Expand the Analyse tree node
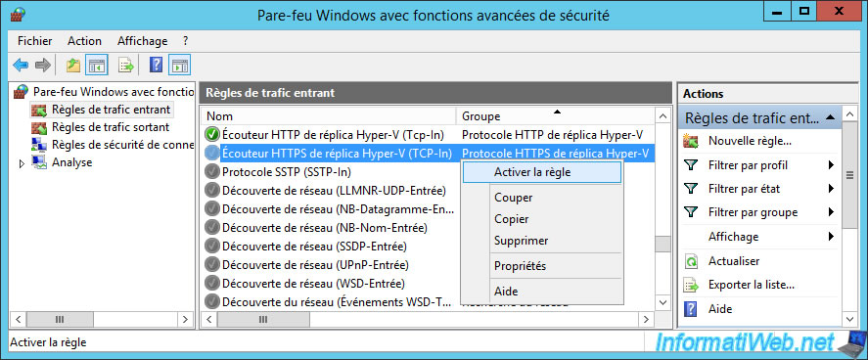The image size is (868, 360). (23, 163)
